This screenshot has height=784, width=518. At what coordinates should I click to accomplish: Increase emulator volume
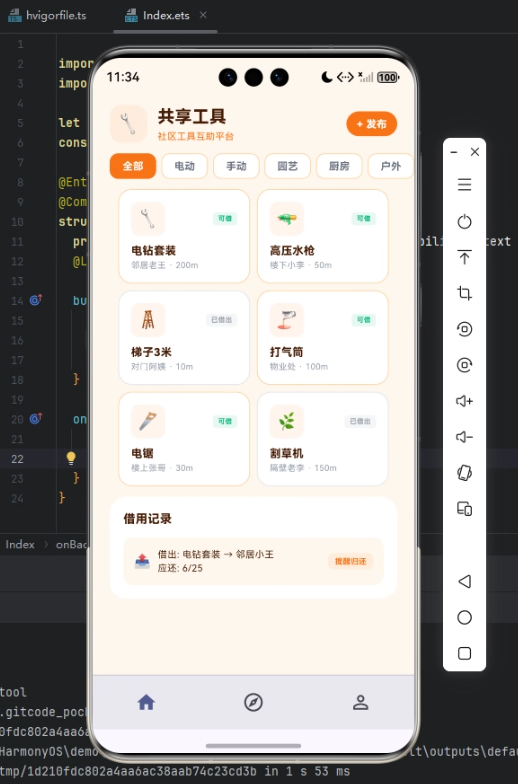coord(464,401)
